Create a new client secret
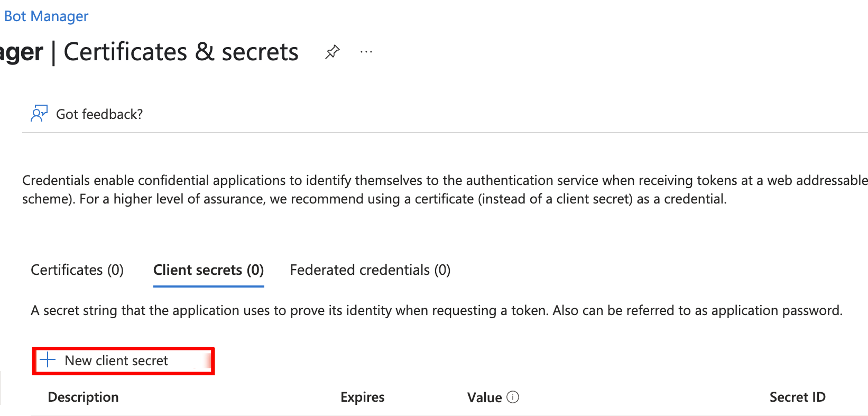The height and width of the screenshot is (416, 868). (x=116, y=360)
